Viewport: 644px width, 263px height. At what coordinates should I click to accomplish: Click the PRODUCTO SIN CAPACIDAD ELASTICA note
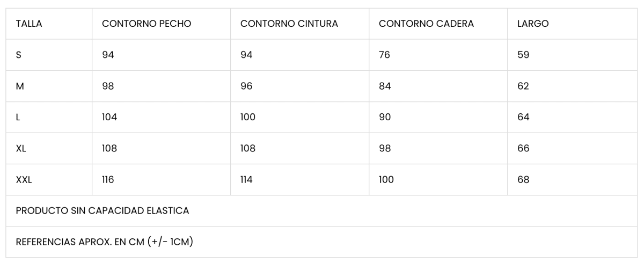point(103,211)
